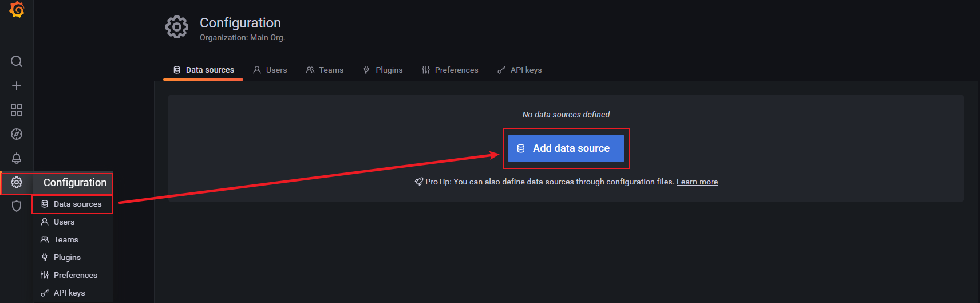Click the Configuration gear in sidebar
The image size is (980, 303).
click(x=17, y=182)
